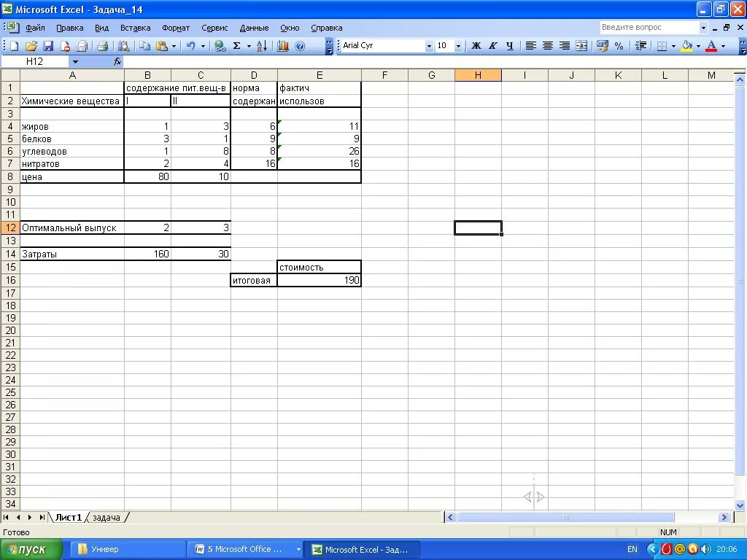The width and height of the screenshot is (747, 560).
Task: Open the Файл menu
Action: click(x=35, y=28)
